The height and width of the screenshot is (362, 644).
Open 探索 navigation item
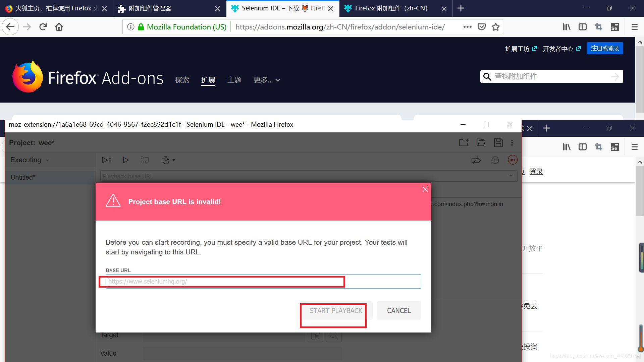(x=182, y=80)
